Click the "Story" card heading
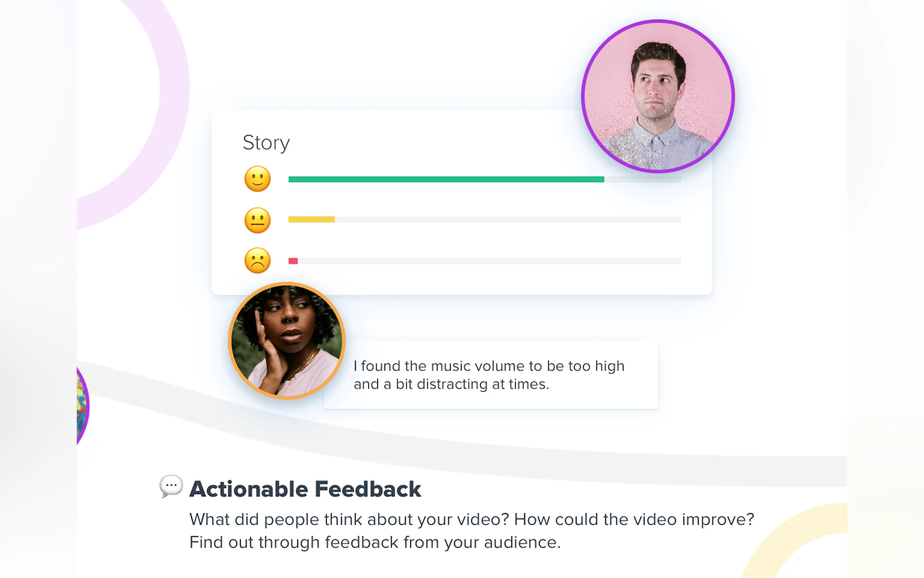Viewport: 924px width, 578px height. (266, 143)
